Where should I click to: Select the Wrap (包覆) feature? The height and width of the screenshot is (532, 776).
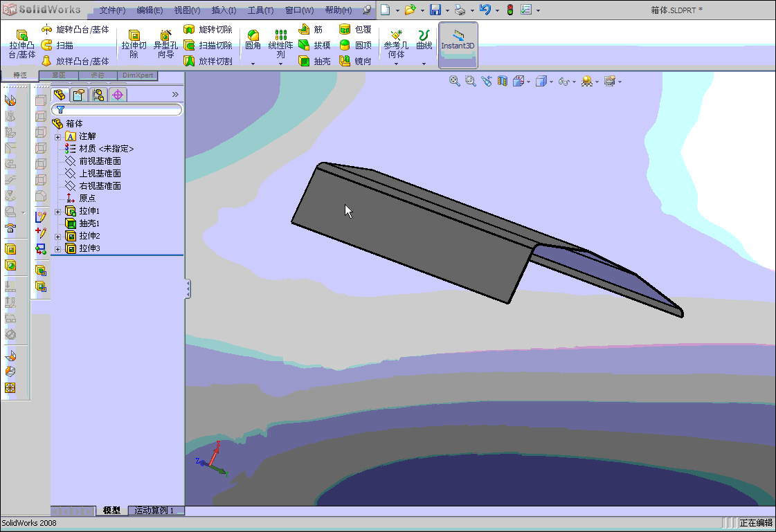(x=355, y=30)
